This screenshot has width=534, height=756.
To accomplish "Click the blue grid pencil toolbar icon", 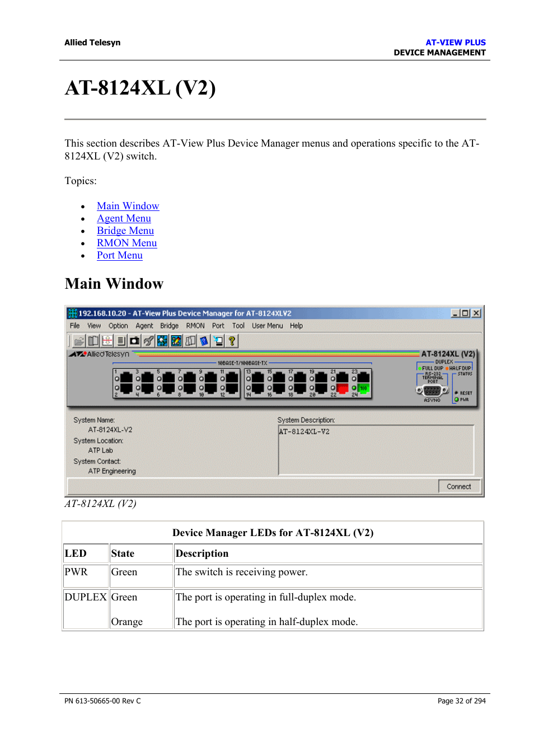I will tap(176, 341).
